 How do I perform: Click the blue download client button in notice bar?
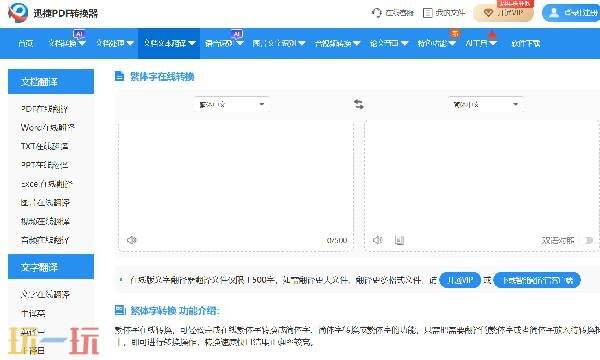point(537,280)
